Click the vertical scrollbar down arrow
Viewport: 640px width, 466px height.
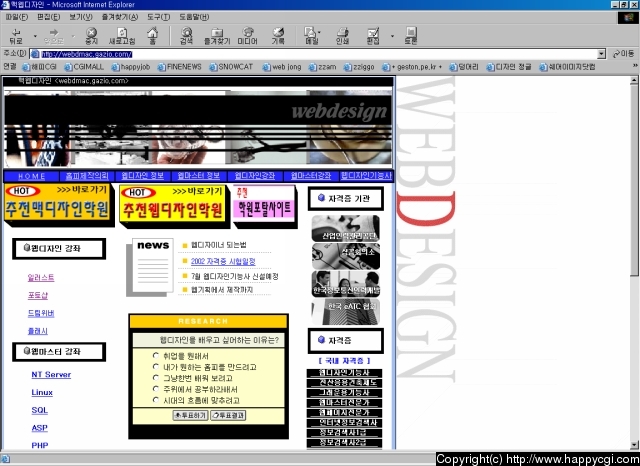(x=634, y=445)
